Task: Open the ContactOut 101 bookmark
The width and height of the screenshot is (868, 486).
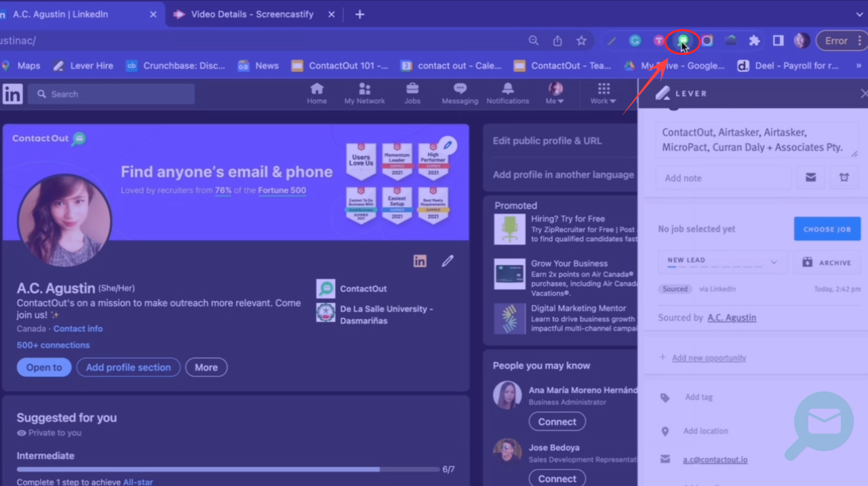Action: tap(340, 66)
